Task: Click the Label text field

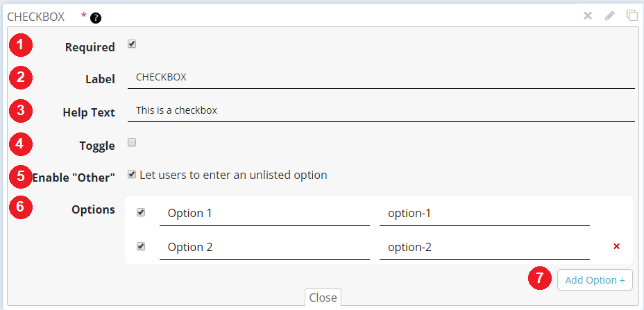Action: tap(381, 78)
